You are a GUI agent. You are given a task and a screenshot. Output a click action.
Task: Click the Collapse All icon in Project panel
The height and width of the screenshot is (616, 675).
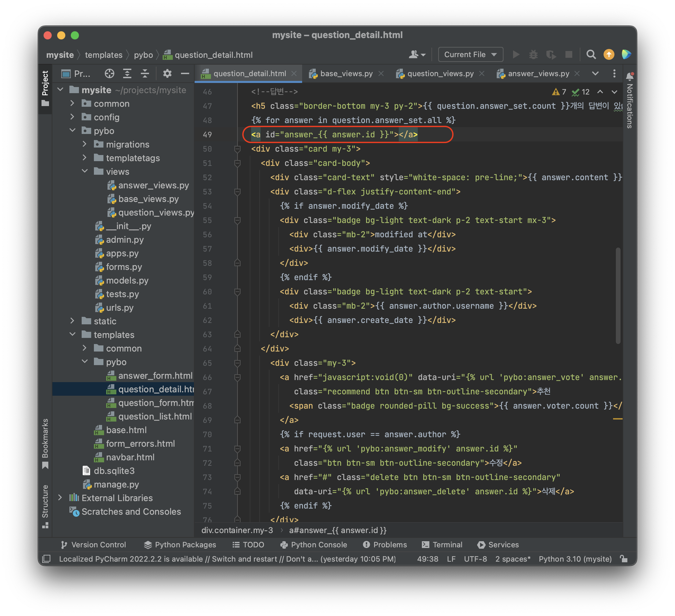pos(145,73)
